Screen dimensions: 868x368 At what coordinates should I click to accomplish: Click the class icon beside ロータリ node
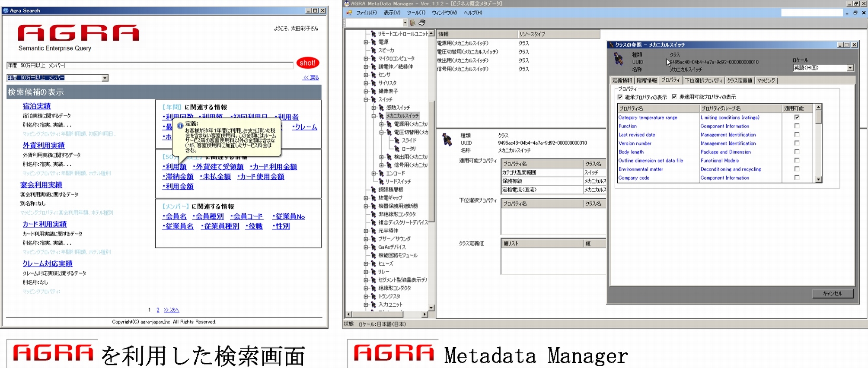point(397,149)
